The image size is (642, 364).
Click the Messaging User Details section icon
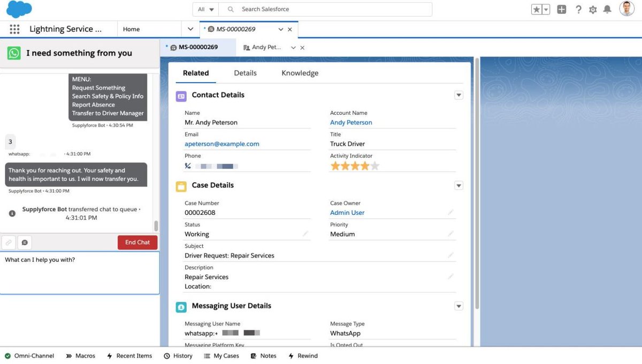click(x=181, y=307)
